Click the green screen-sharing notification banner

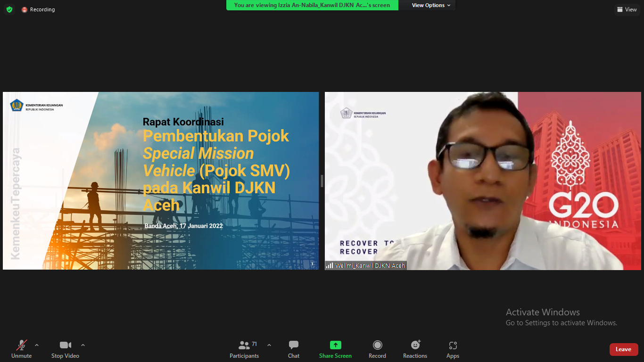click(x=312, y=5)
